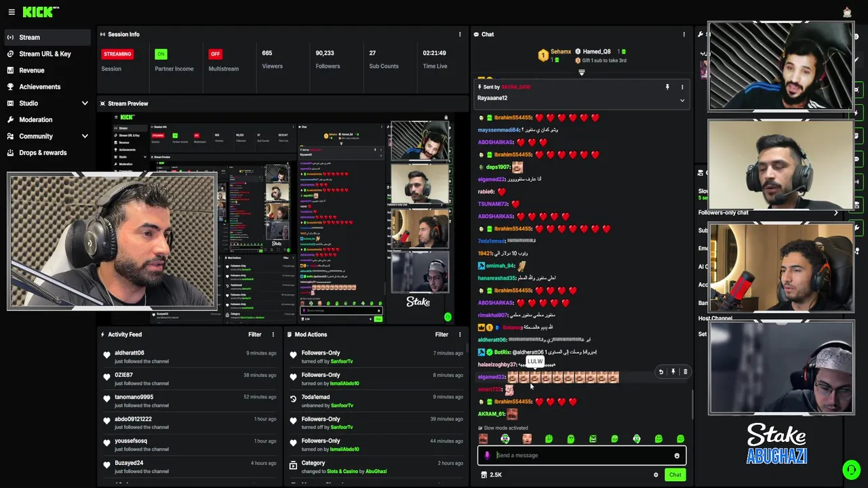
Task: Open pinned message three-dot menu
Action: 682,87
